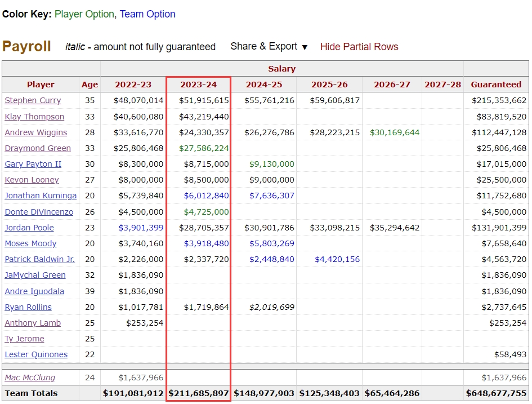Select the 2023-24 Team Totals cell
The image size is (532, 404).
[x=198, y=393]
